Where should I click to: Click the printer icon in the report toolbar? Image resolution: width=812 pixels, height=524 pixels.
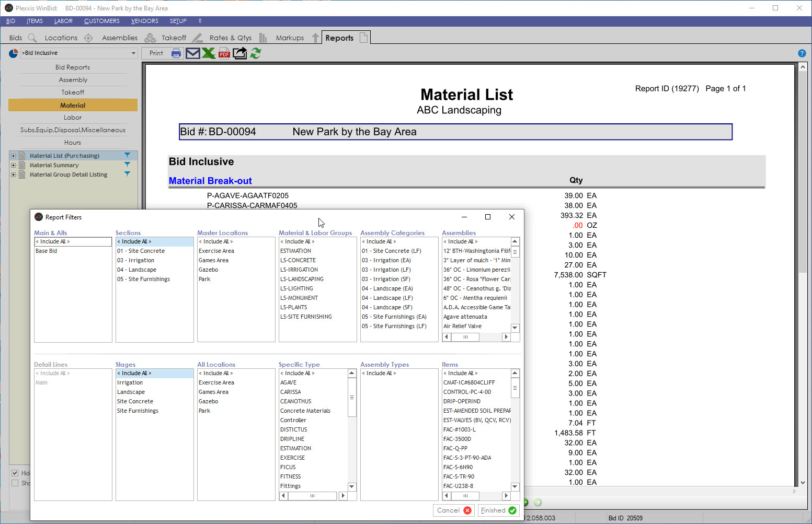pos(176,53)
